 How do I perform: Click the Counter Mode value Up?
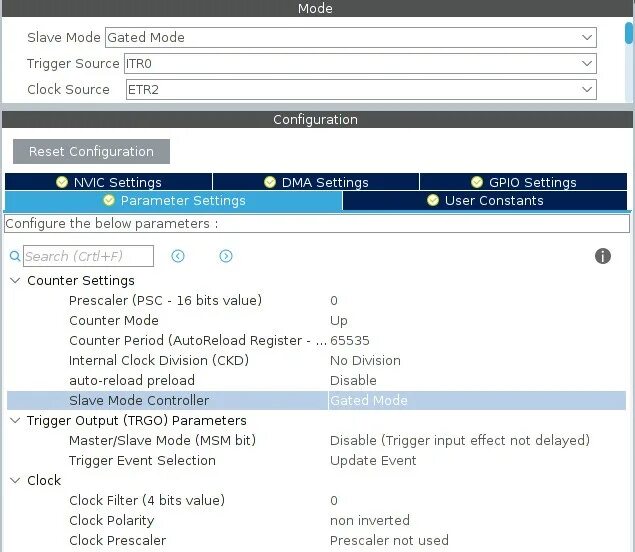[339, 321]
